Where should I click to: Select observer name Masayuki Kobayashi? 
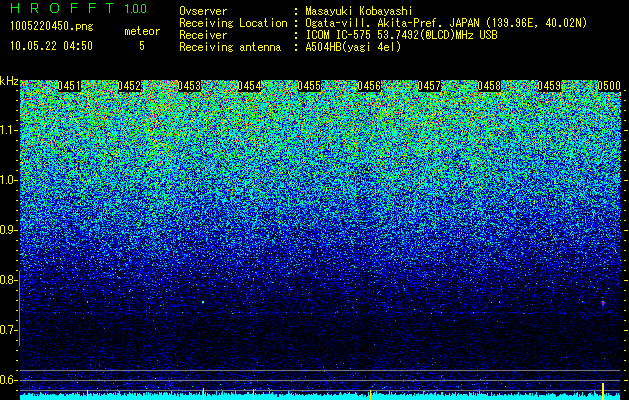[359, 11]
